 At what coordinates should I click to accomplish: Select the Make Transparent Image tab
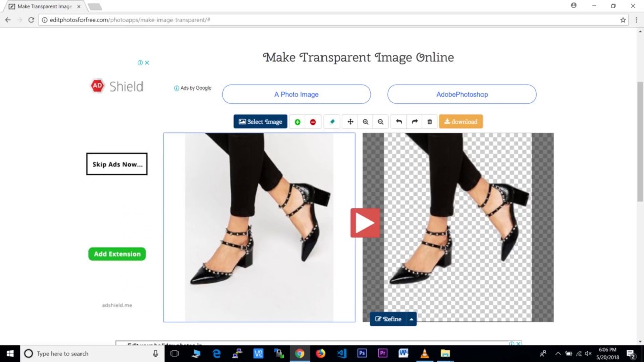click(x=45, y=7)
